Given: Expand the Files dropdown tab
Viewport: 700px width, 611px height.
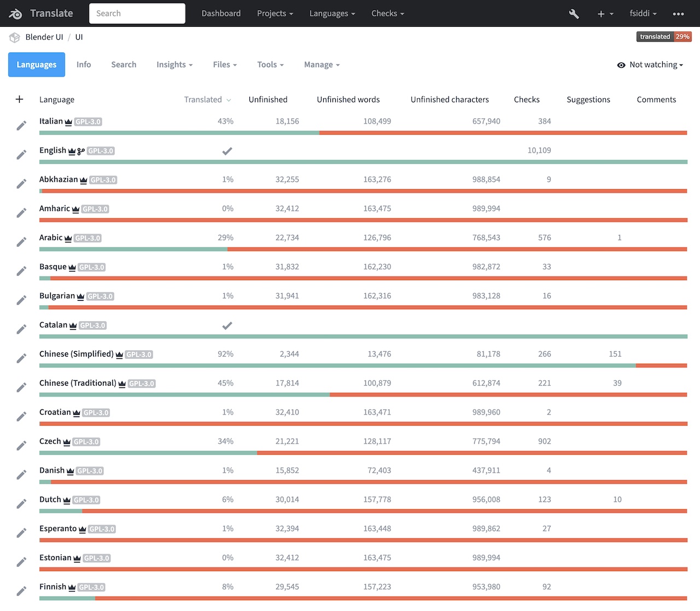Looking at the screenshot, I should (x=225, y=65).
